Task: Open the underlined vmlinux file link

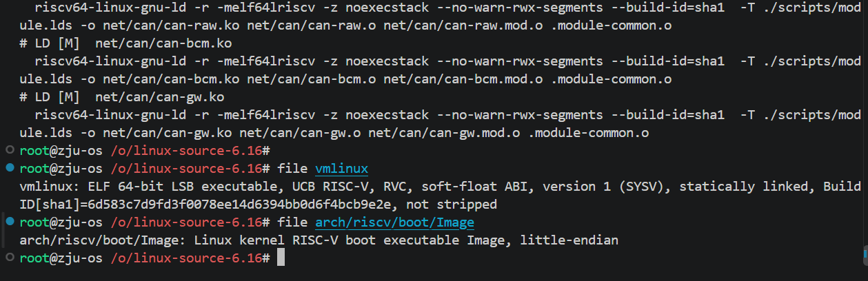Action: coord(342,168)
